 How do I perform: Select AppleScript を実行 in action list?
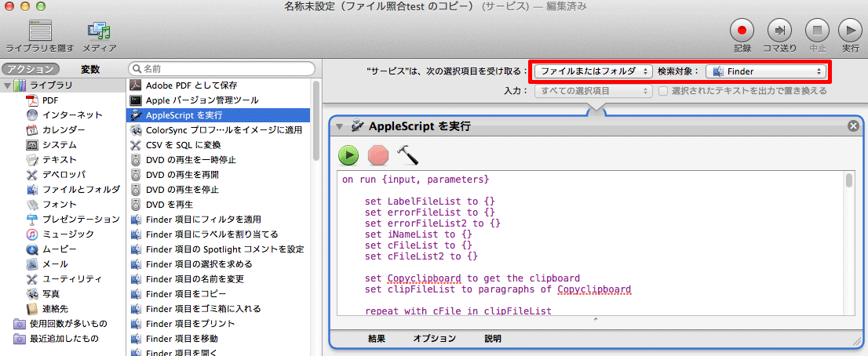[x=219, y=115]
